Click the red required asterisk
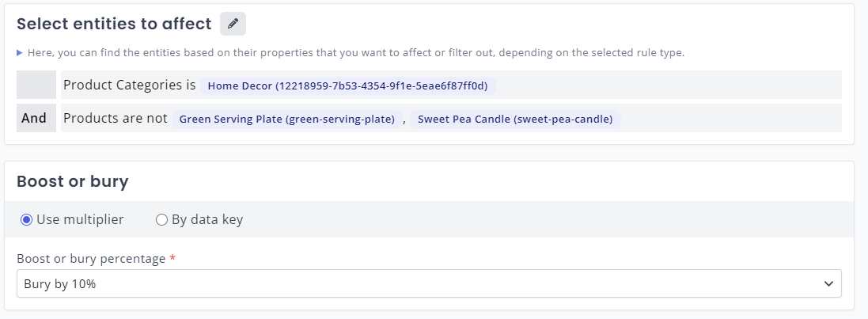868x319 pixels. coord(172,258)
